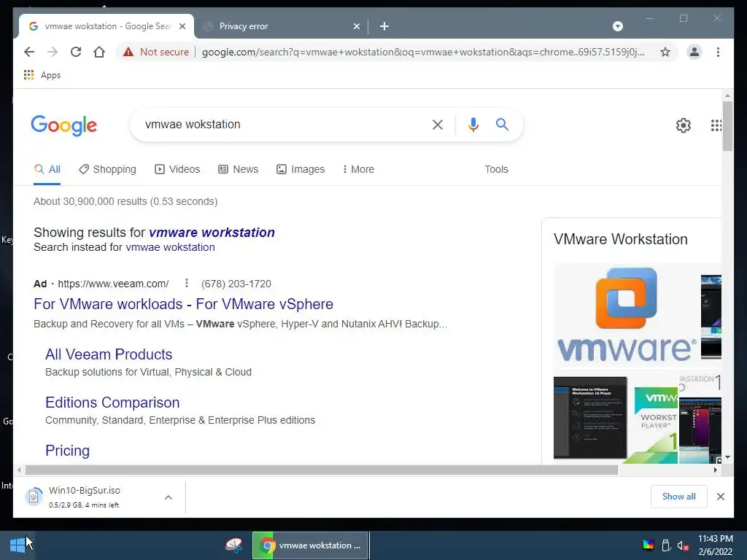
Task: Click the forward navigation arrow
Action: 53,52
